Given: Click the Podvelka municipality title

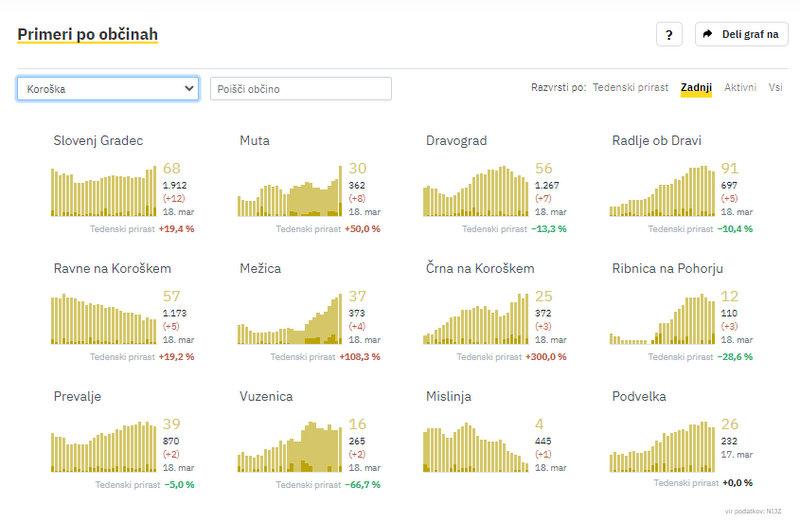Looking at the screenshot, I should [x=640, y=397].
